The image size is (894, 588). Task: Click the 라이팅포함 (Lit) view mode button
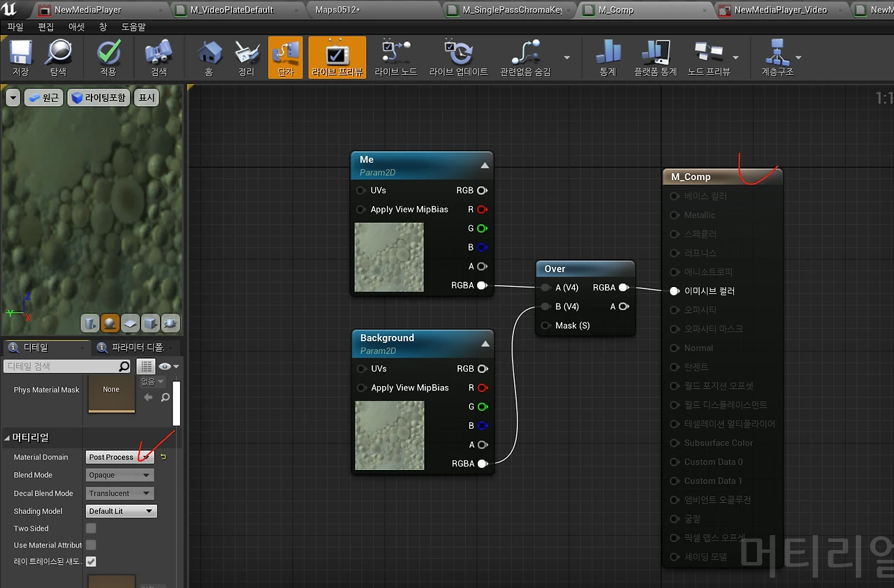pyautogui.click(x=98, y=98)
